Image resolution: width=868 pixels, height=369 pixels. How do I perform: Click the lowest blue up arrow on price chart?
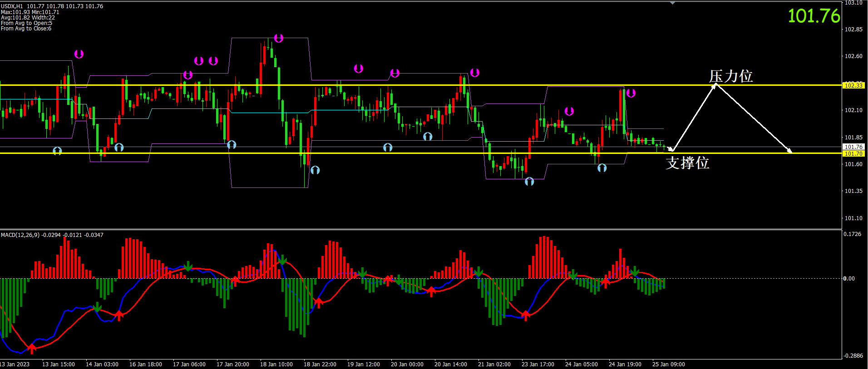(x=529, y=182)
